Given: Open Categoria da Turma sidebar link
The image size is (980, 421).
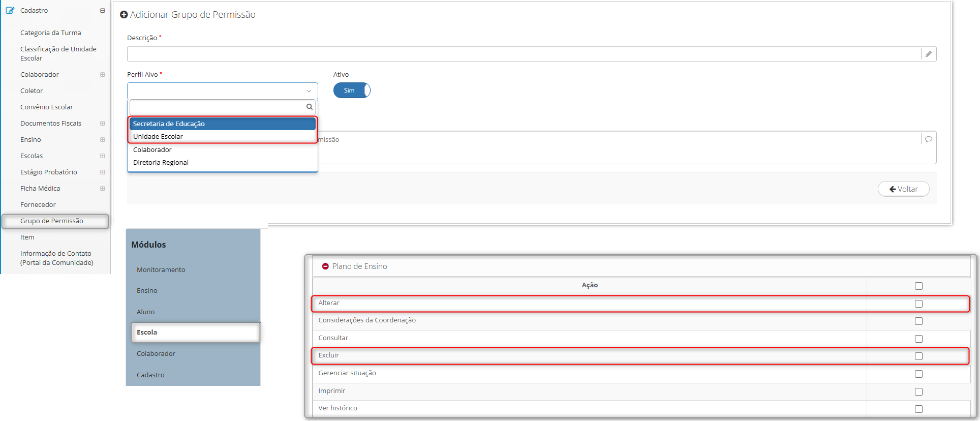Looking at the screenshot, I should [51, 33].
